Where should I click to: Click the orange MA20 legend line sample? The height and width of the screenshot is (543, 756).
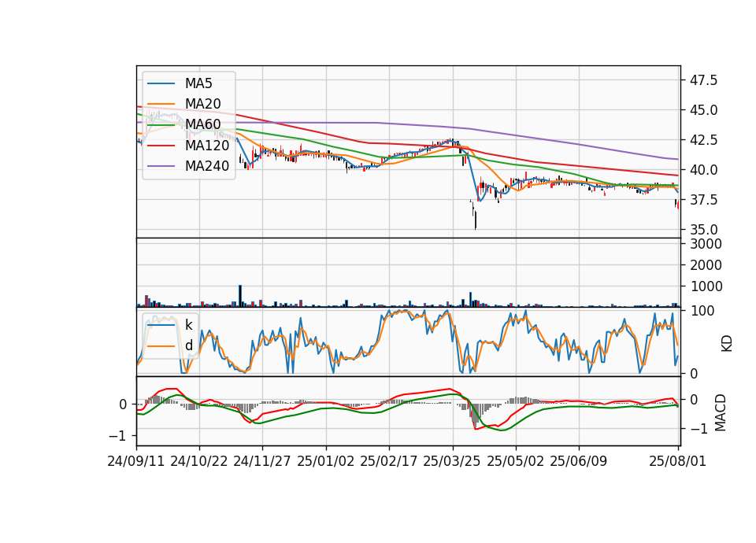tap(161, 104)
